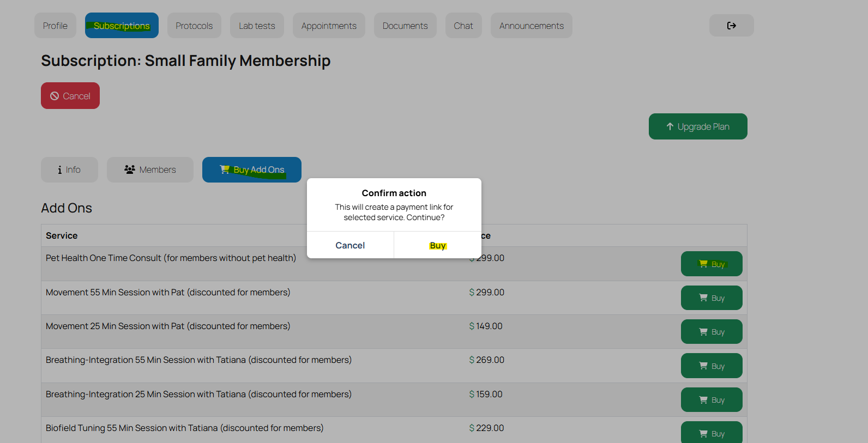868x443 pixels.
Task: Buy Movement 25 Min Session with Pat
Action: (711, 332)
